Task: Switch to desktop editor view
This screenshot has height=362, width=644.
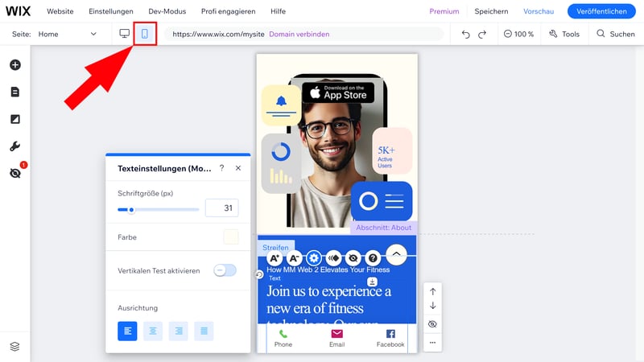Action: tap(125, 34)
